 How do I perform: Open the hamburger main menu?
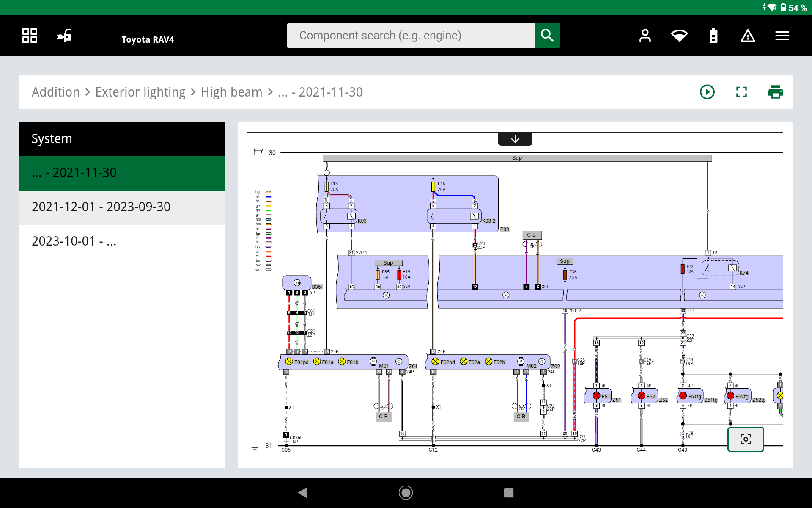point(782,36)
